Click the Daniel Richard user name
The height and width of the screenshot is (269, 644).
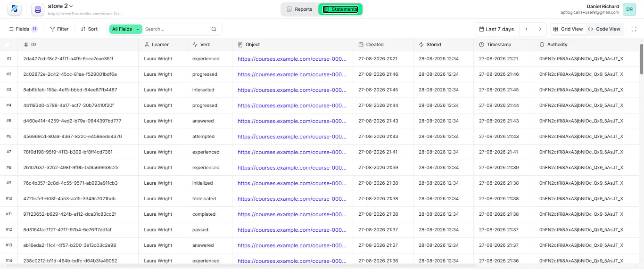[x=603, y=6]
